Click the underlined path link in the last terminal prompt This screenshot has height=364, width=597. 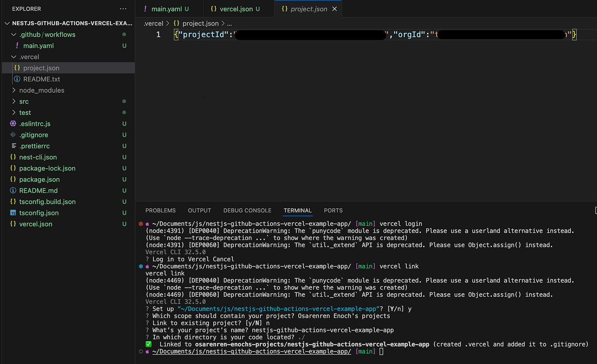tap(252, 351)
